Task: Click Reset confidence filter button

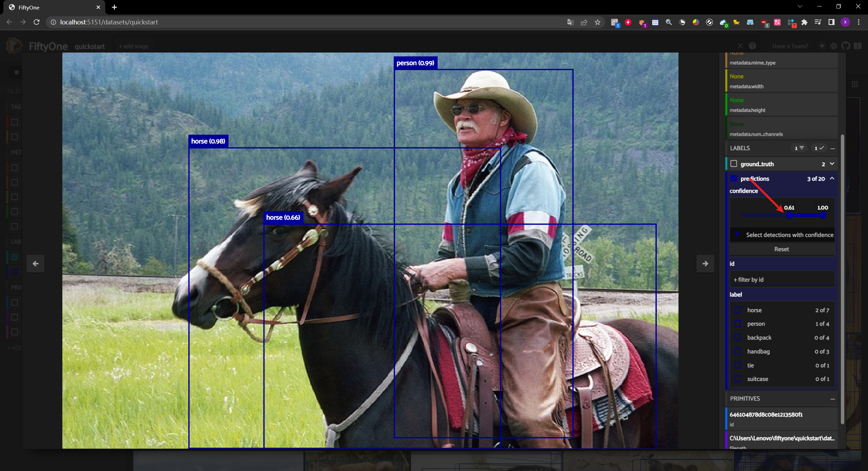Action: pos(781,249)
